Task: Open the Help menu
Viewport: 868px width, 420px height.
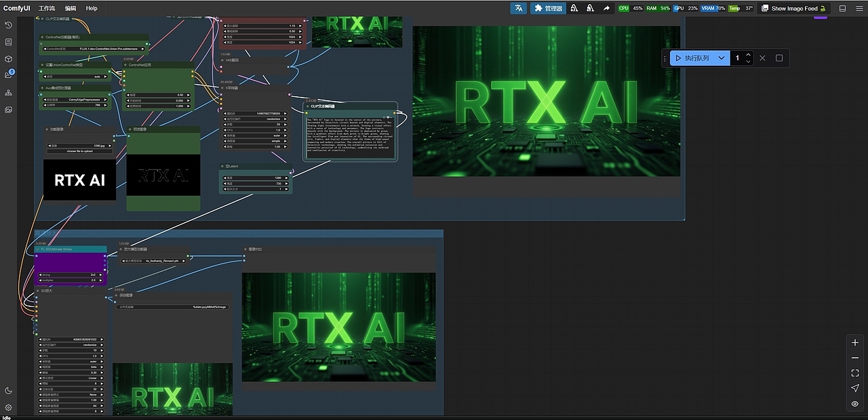Action: pyautogui.click(x=92, y=8)
